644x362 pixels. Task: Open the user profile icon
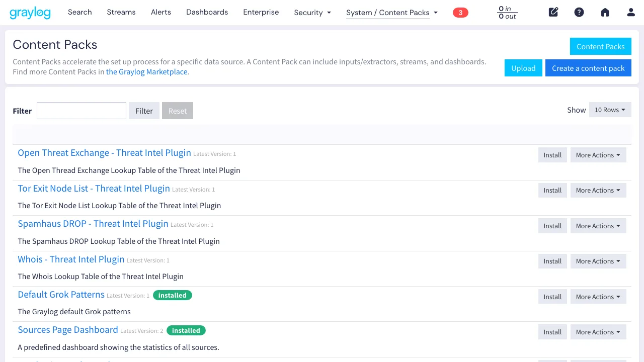[x=631, y=12]
